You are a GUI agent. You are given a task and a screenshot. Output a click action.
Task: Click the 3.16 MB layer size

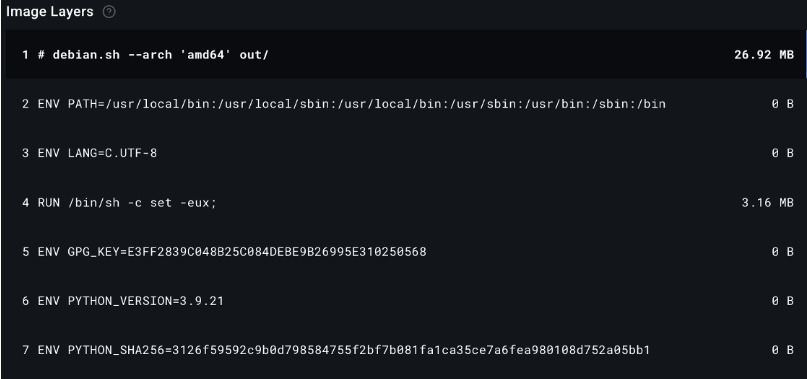767,202
